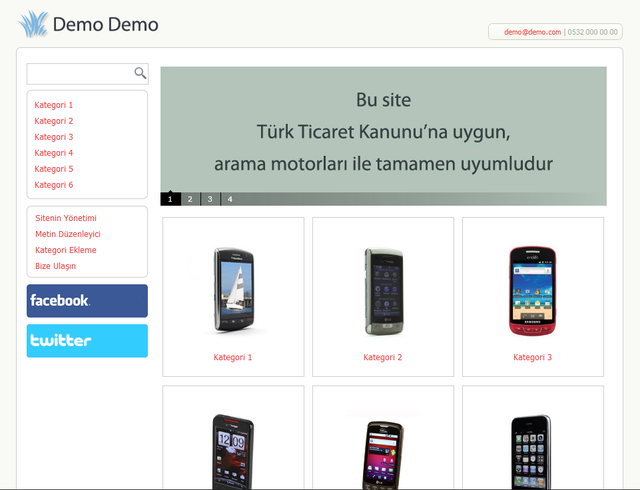Open the phone thumbnail above Kategori 1

[x=233, y=290]
